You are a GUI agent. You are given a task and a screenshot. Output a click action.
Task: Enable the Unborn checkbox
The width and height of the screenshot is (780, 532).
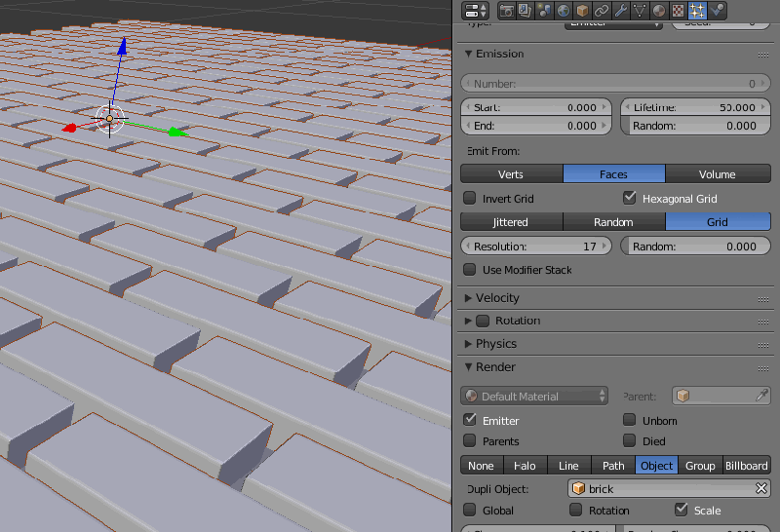pyautogui.click(x=629, y=420)
